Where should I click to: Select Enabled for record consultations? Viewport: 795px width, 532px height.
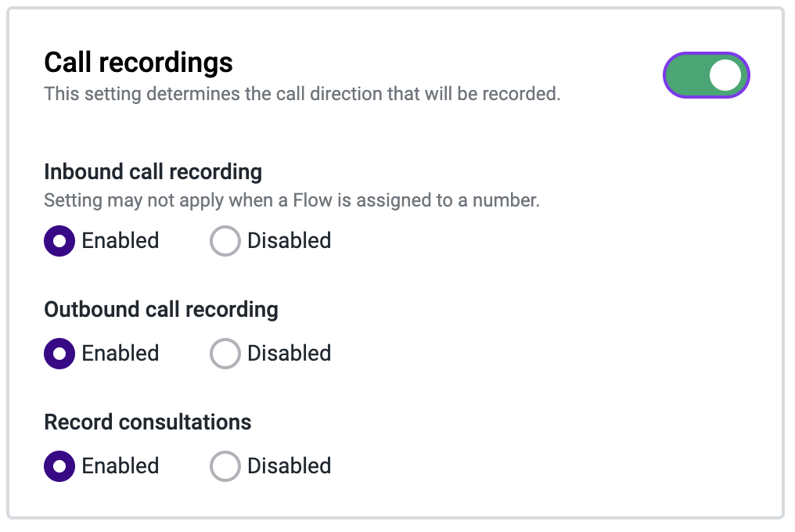[59, 466]
